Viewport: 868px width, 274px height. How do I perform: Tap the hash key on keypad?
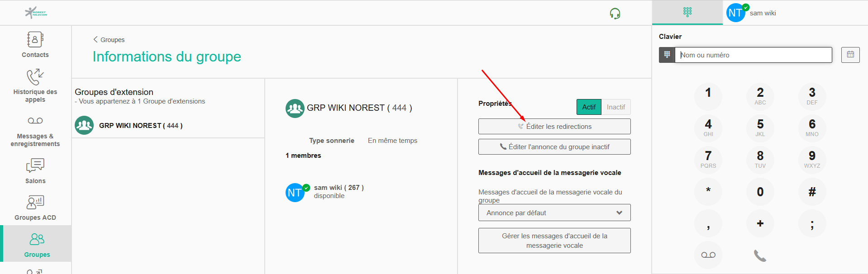click(812, 192)
